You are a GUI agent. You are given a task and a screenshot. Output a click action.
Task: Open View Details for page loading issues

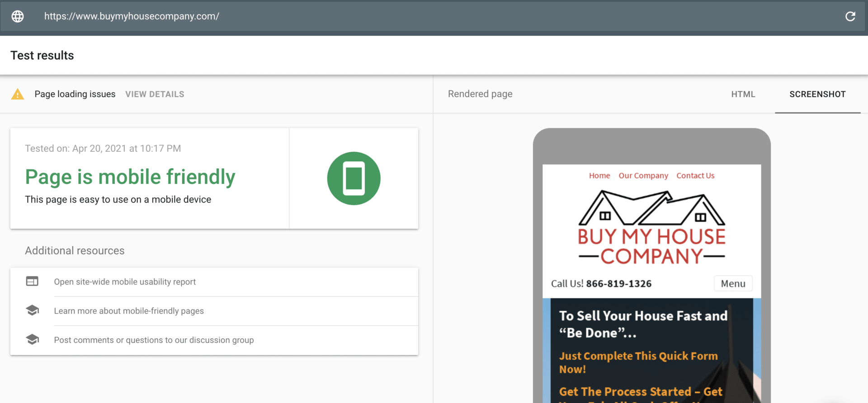pos(155,94)
